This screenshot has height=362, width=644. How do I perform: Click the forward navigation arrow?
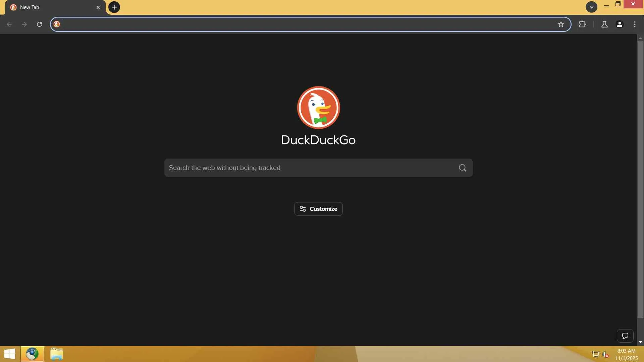24,24
